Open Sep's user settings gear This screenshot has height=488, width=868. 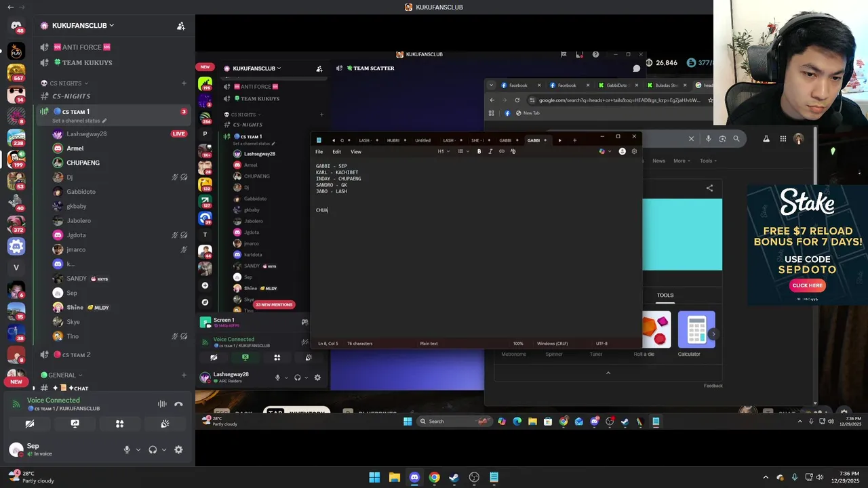(x=178, y=449)
